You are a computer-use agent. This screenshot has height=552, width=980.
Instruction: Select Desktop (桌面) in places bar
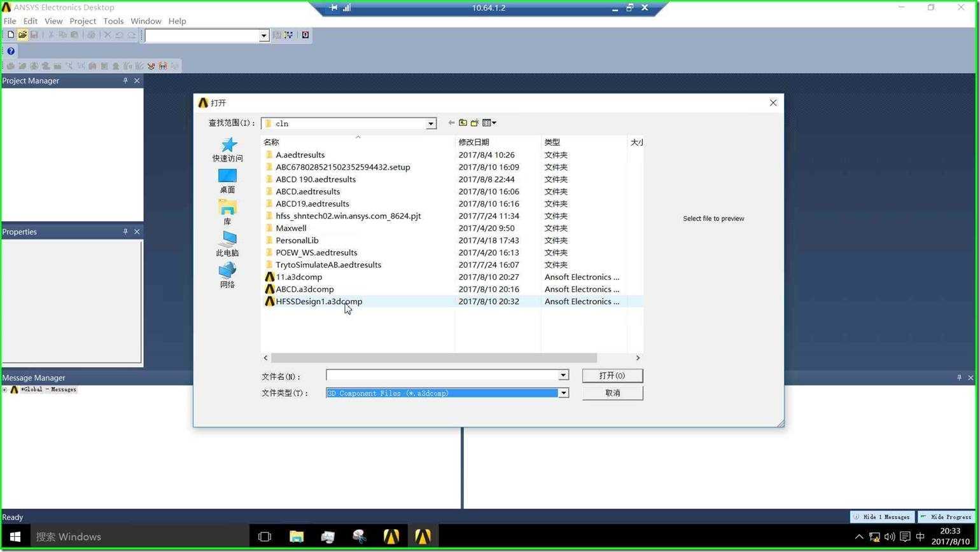(x=227, y=181)
